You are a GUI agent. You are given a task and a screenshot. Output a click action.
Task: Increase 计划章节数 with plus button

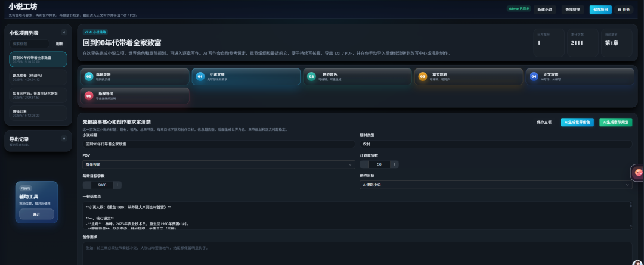(x=394, y=164)
